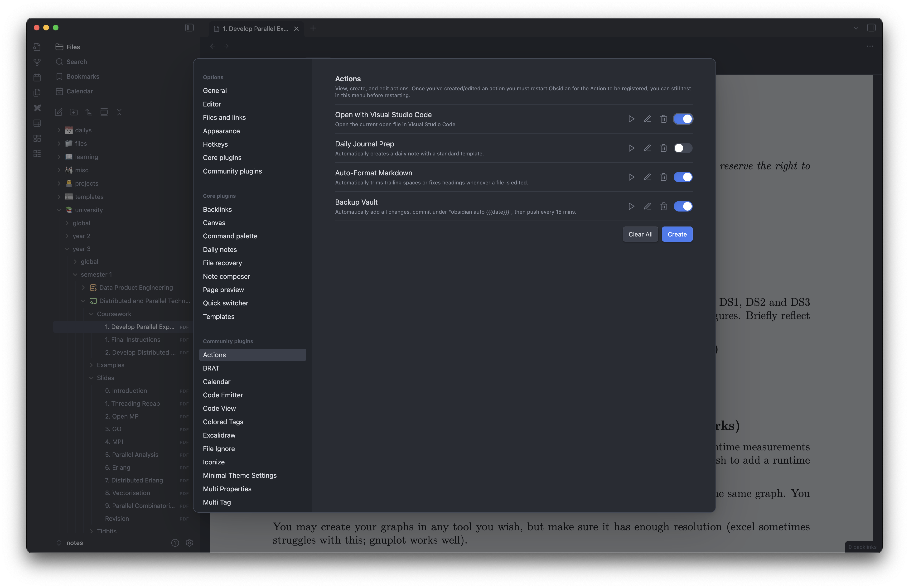This screenshot has height=588, width=909.
Task: Expand the dailys folder
Action: pyautogui.click(x=59, y=130)
